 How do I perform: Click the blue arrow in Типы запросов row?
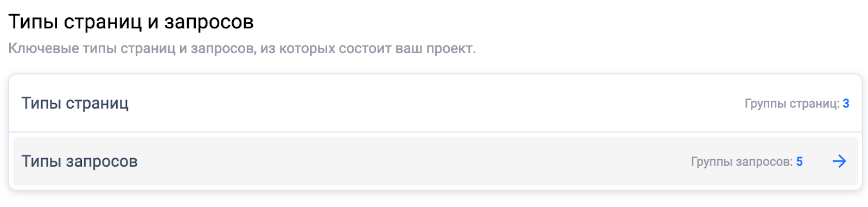pyautogui.click(x=839, y=161)
